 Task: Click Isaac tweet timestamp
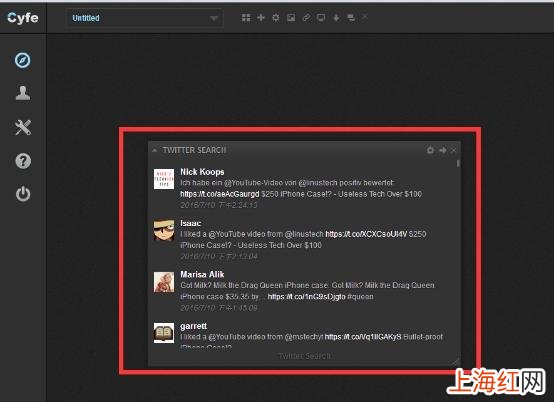(x=219, y=256)
